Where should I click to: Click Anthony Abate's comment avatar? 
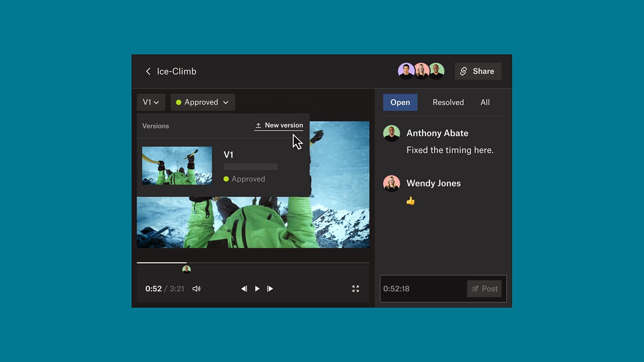(391, 133)
